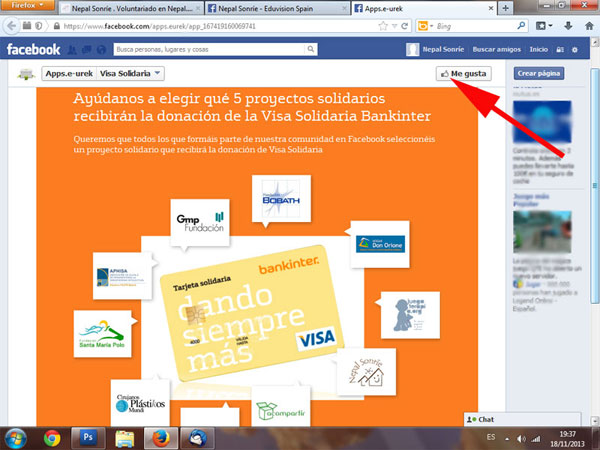Image resolution: width=600 pixels, height=450 pixels.
Task: Open Facebook friend requests icon
Action: [x=72, y=49]
